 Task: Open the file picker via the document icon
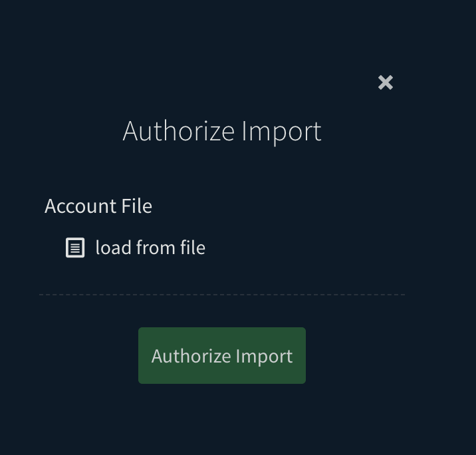tap(75, 248)
